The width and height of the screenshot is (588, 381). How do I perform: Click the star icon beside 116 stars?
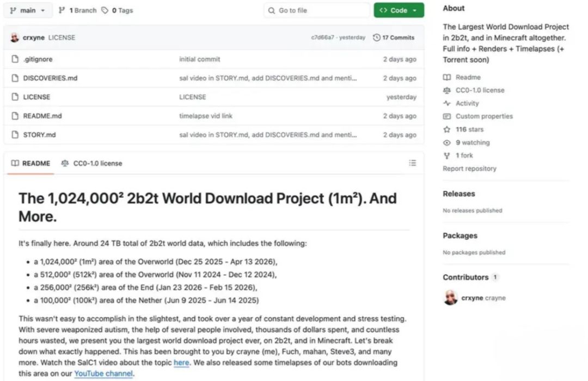tap(446, 130)
